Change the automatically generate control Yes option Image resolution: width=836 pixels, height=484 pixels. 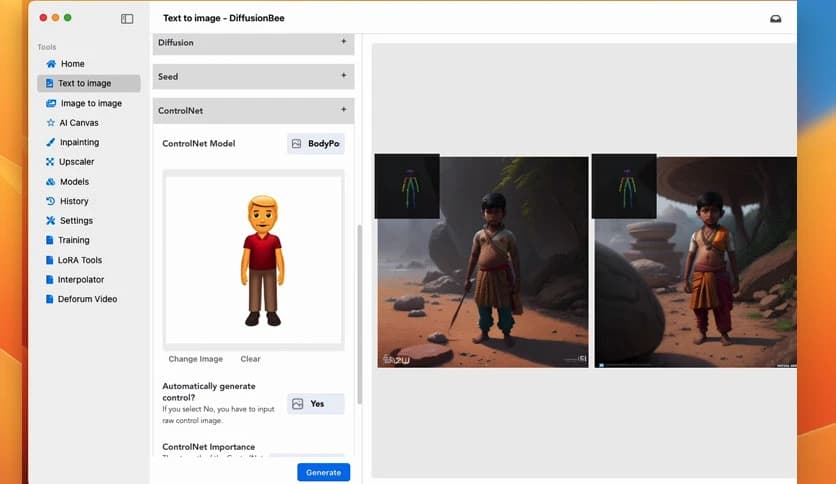point(315,404)
